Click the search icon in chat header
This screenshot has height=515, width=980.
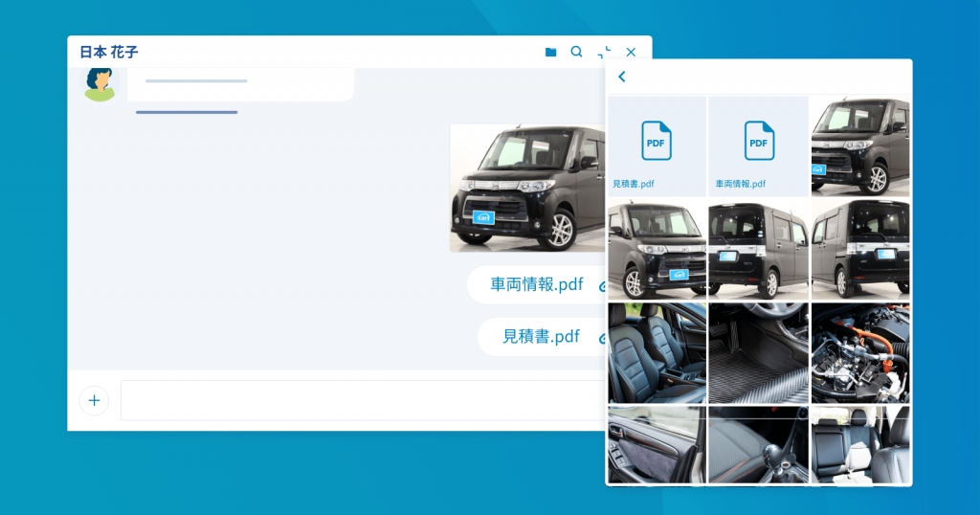pyautogui.click(x=576, y=52)
